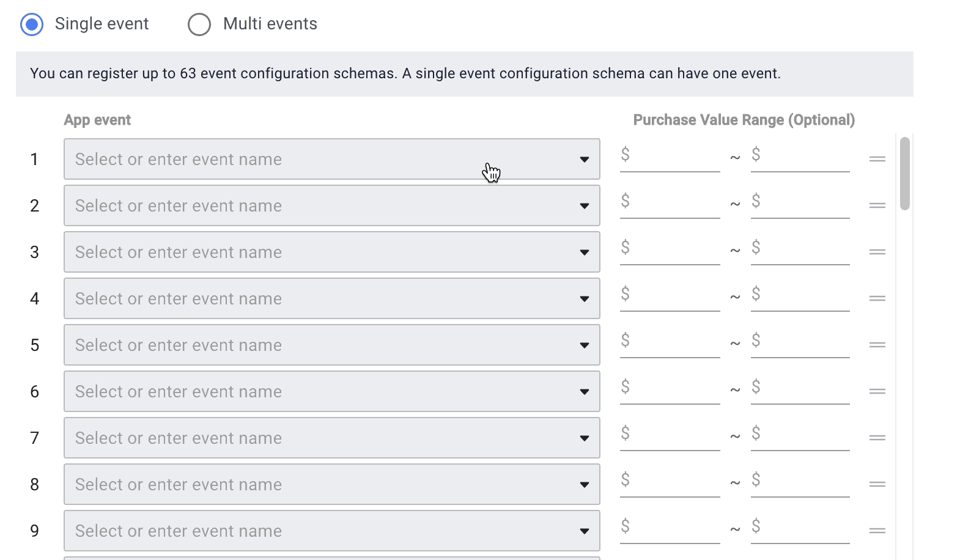Click the reorder handle icon on row 6
This screenshot has height=560, width=971.
(877, 391)
